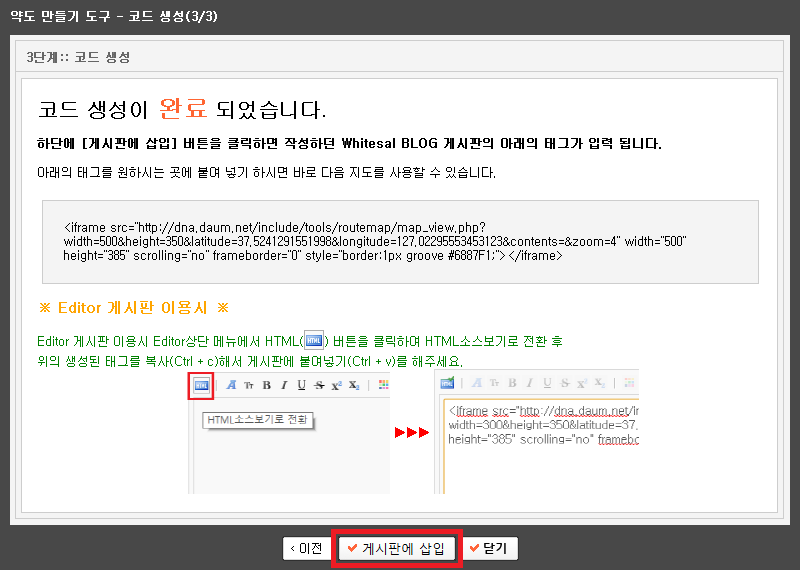Click the Underline U icon in left editor toolbar
Image resolution: width=800 pixels, height=570 pixels.
[302, 385]
